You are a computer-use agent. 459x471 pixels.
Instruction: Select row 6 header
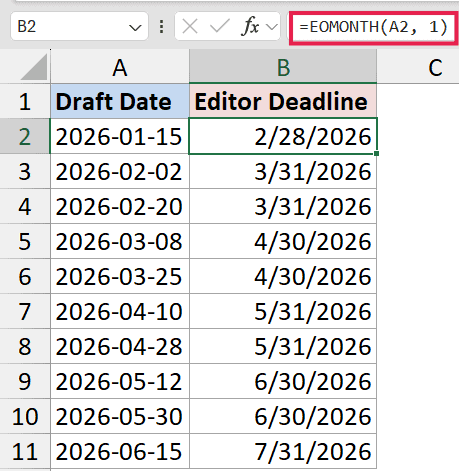tap(25, 276)
